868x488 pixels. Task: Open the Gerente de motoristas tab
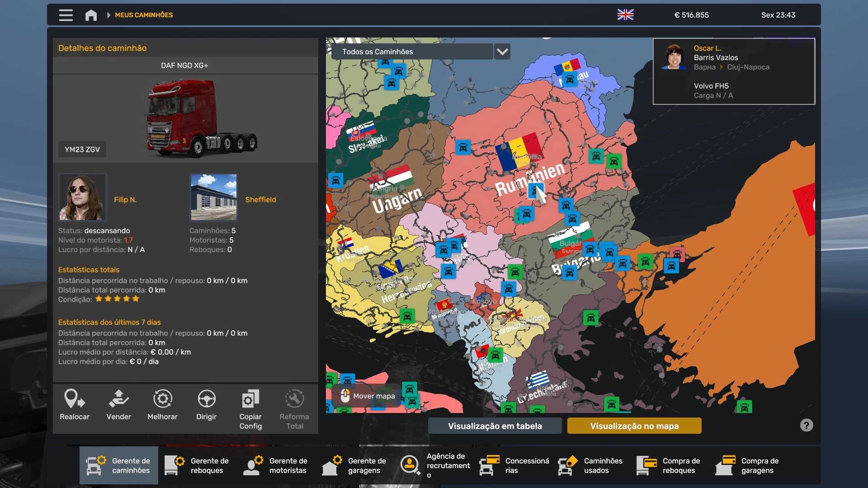tap(276, 465)
